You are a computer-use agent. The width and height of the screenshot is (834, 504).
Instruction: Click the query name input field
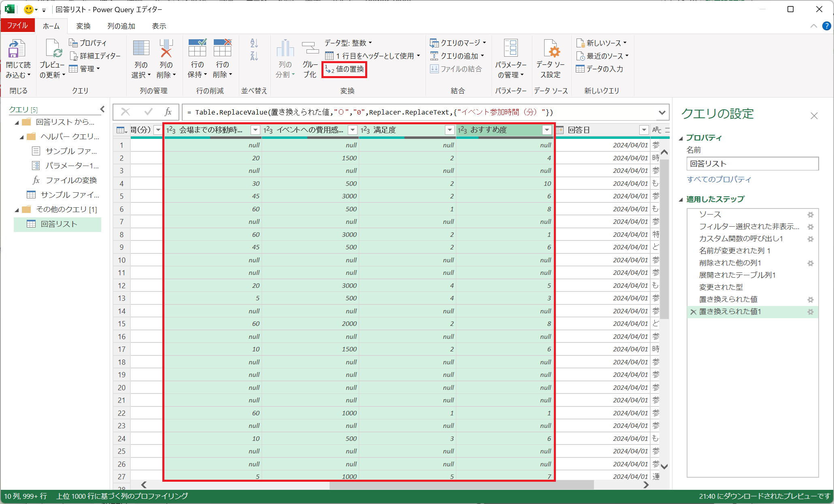[x=753, y=164]
